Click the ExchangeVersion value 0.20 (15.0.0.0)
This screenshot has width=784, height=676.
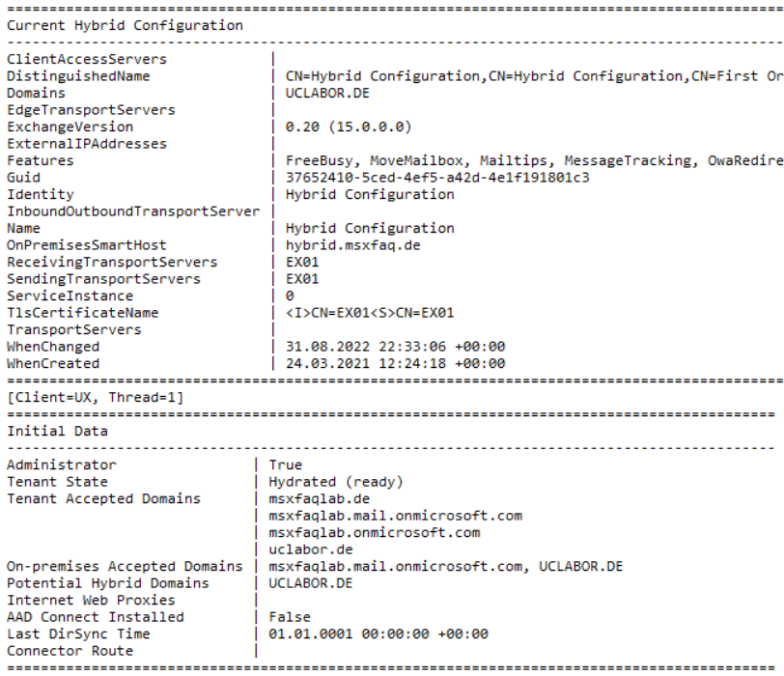349,127
